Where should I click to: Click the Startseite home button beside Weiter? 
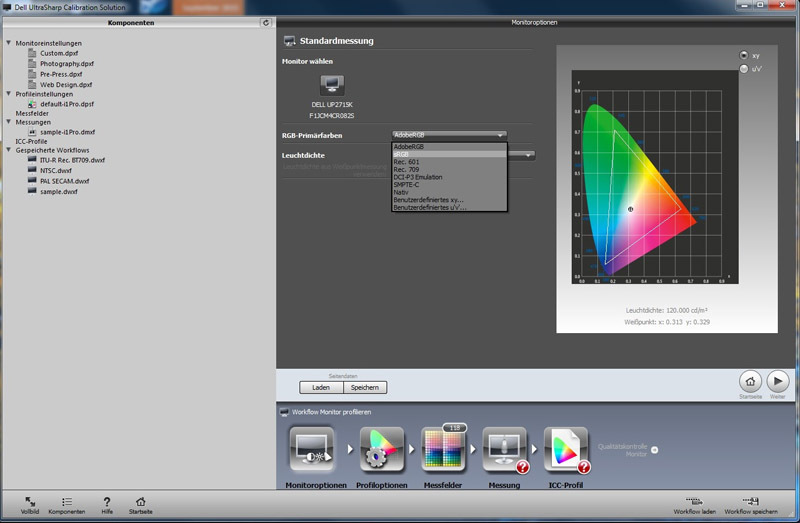point(751,381)
